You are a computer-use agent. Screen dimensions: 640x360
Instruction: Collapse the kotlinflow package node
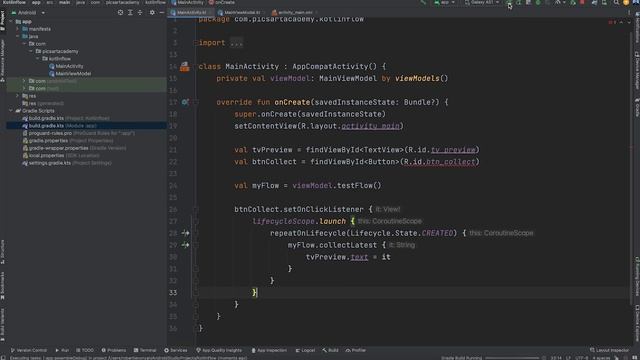click(38, 59)
